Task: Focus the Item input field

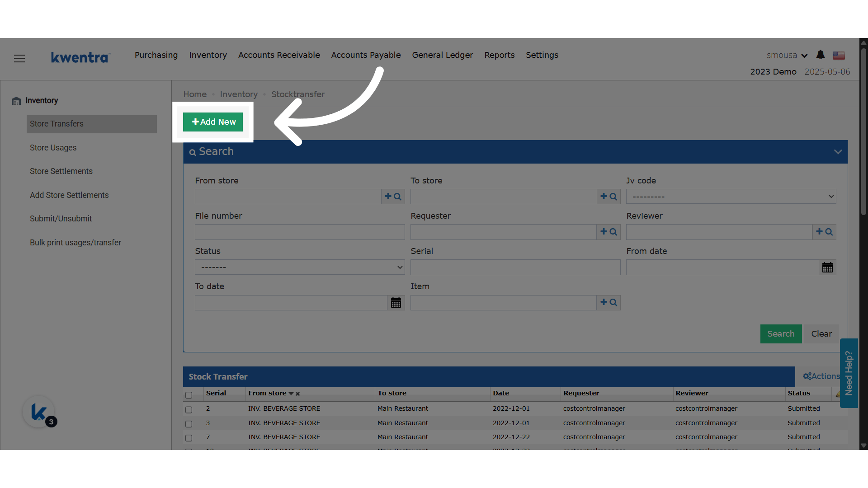Action: click(504, 302)
